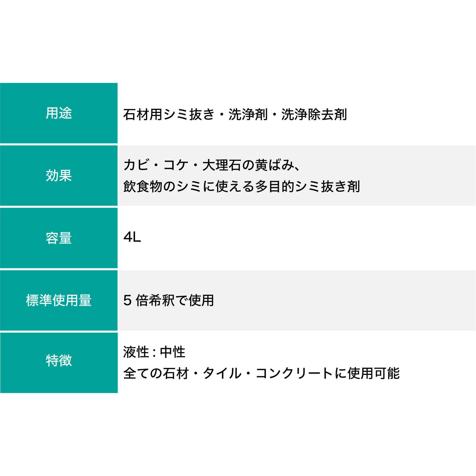Click the 石材用シミ抜き text
The image size is (476, 476).
[x=169, y=115]
